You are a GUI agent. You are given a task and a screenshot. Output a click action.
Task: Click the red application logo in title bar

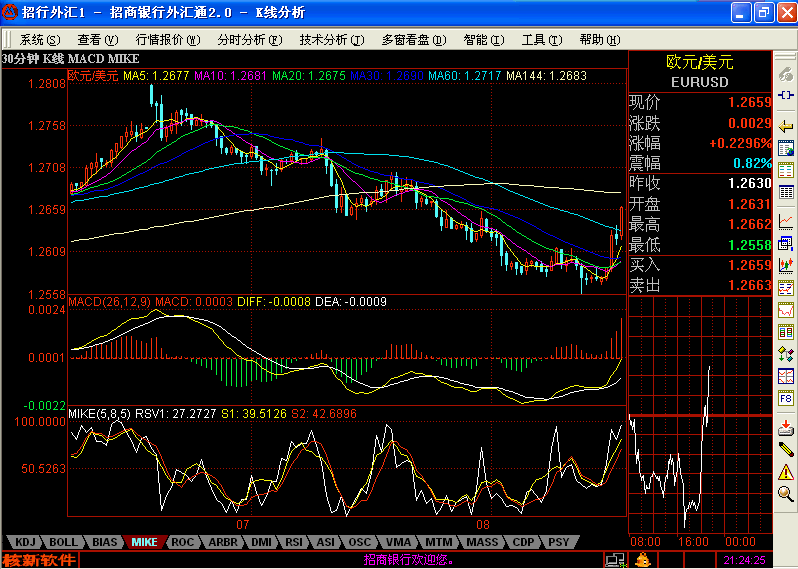pyautogui.click(x=10, y=12)
